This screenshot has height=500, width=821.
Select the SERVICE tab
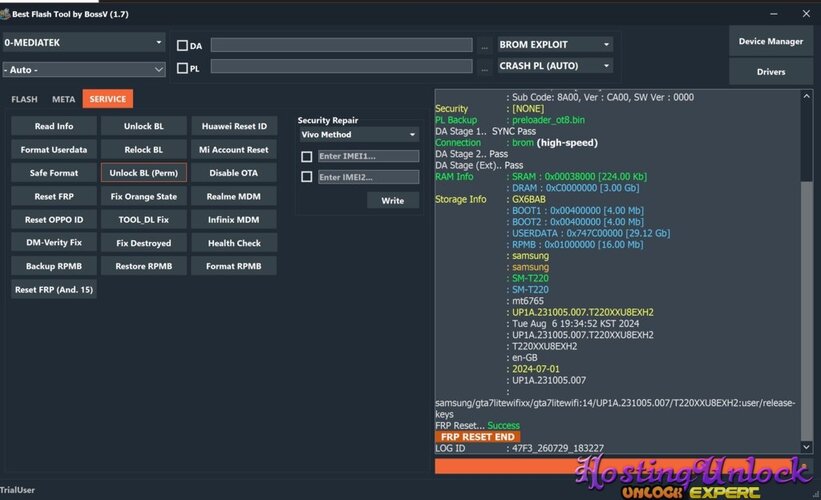pyautogui.click(x=107, y=99)
